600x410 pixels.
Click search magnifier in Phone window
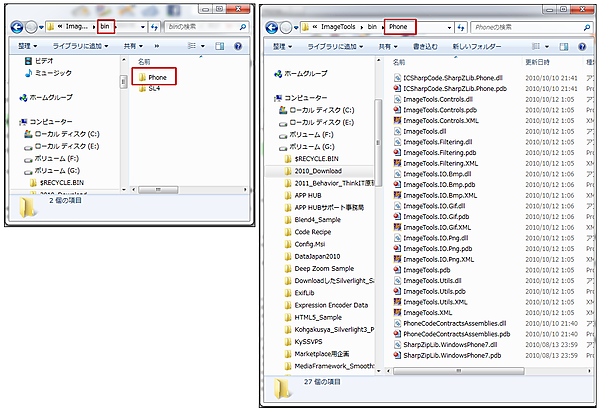pos(587,28)
